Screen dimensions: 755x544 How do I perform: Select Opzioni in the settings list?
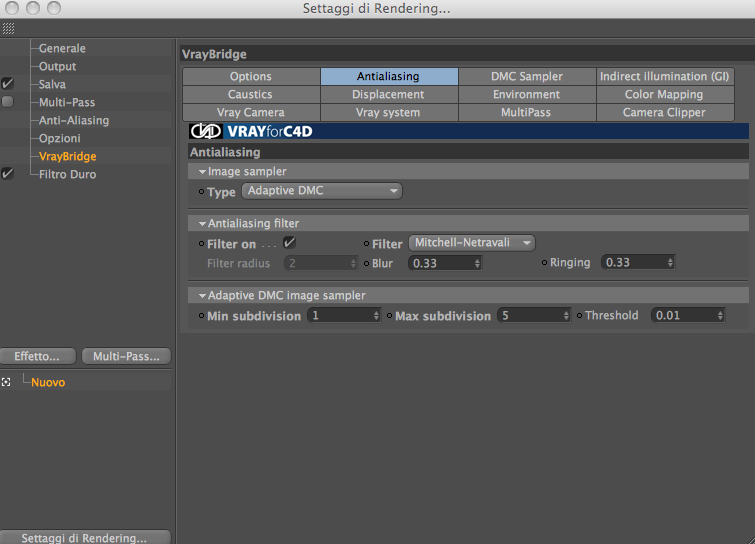click(60, 138)
